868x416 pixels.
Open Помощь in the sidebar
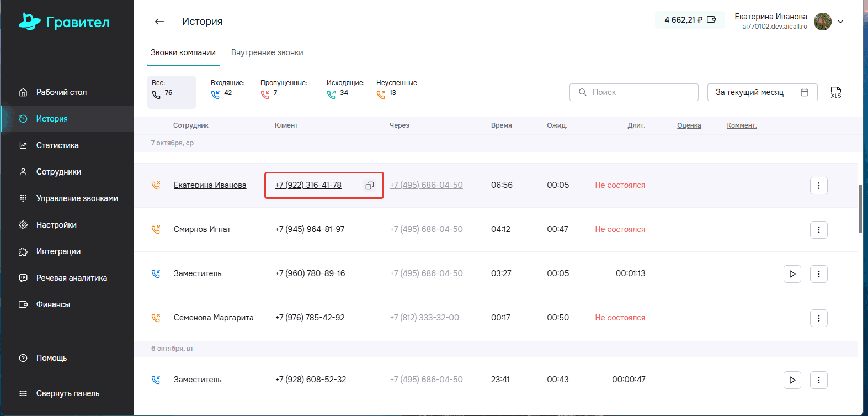pyautogui.click(x=67, y=358)
